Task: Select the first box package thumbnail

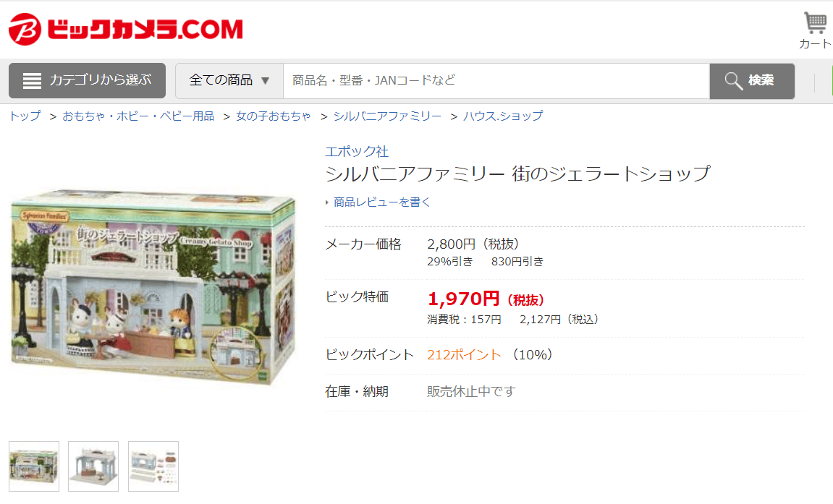Action: coord(34,466)
